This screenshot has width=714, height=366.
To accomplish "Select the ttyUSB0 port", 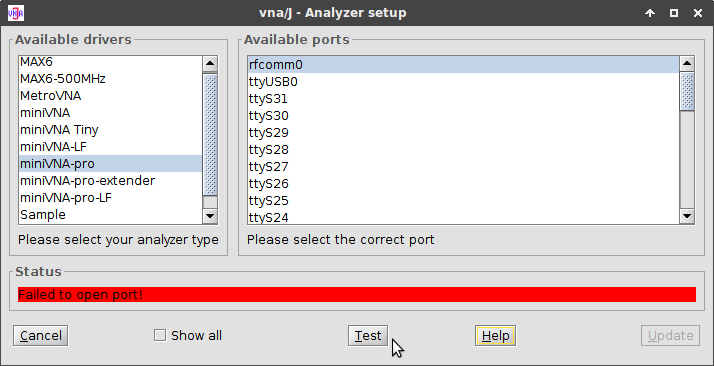I will [x=464, y=81].
